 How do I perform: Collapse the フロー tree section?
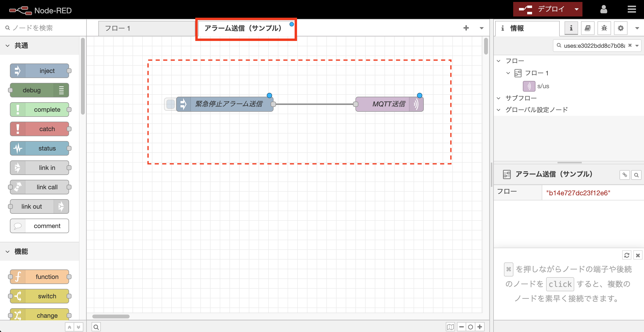pyautogui.click(x=499, y=61)
